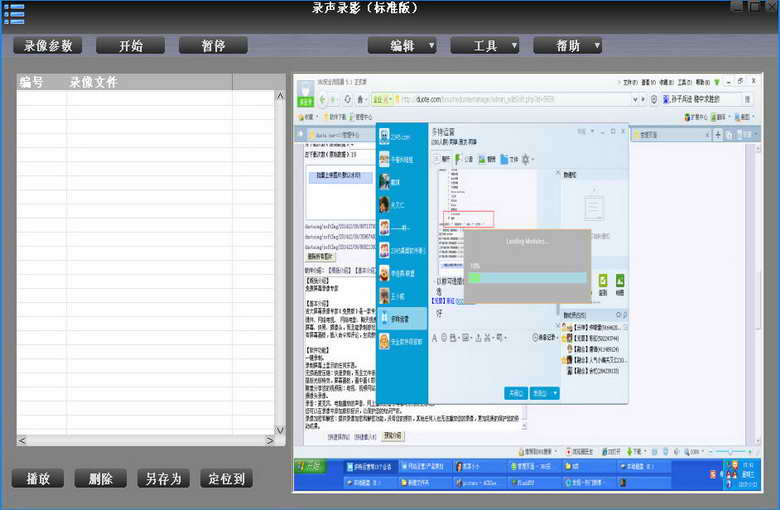780x510 pixels.
Task: Play the selected recording with 播放
Action: [38, 479]
